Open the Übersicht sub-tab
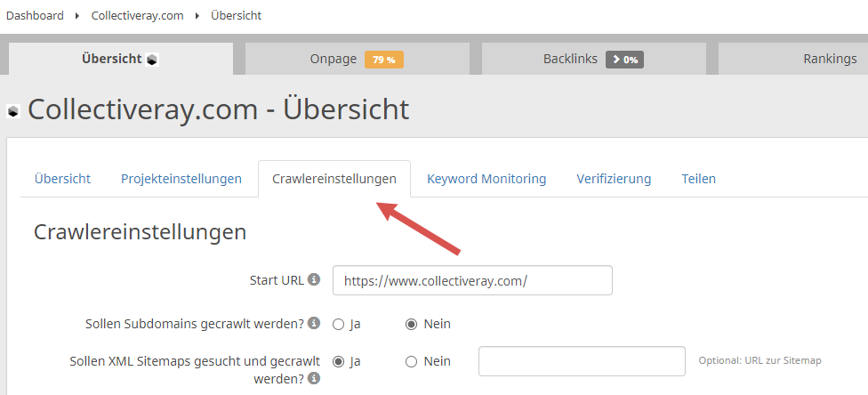The height and width of the screenshot is (395, 868). (62, 179)
